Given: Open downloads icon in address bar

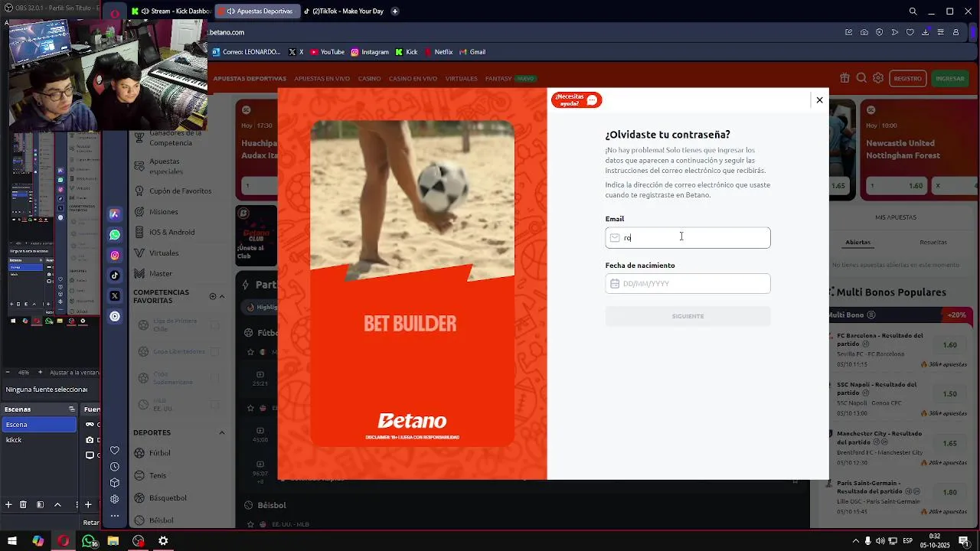Looking at the screenshot, I should (x=926, y=32).
